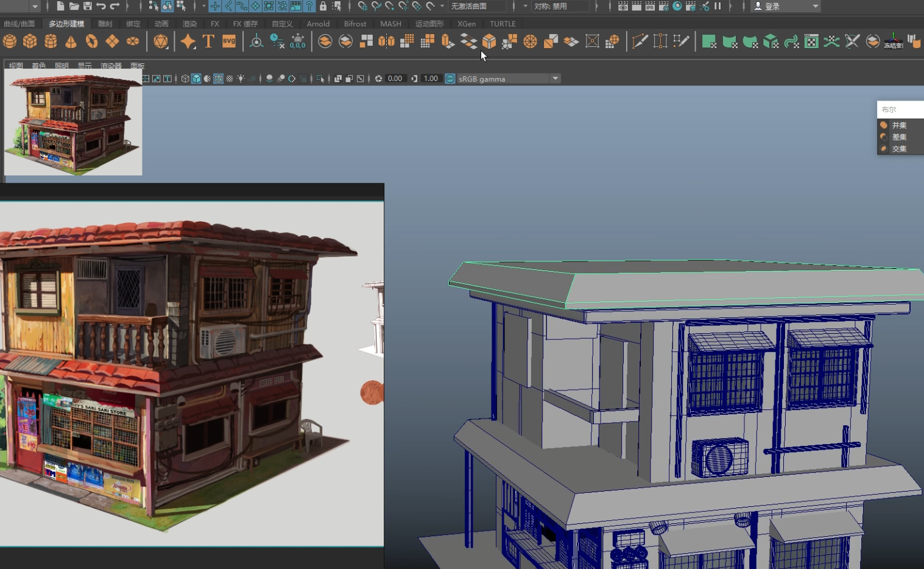Switch to the 曲线/曲面 shelf tab

click(19, 24)
